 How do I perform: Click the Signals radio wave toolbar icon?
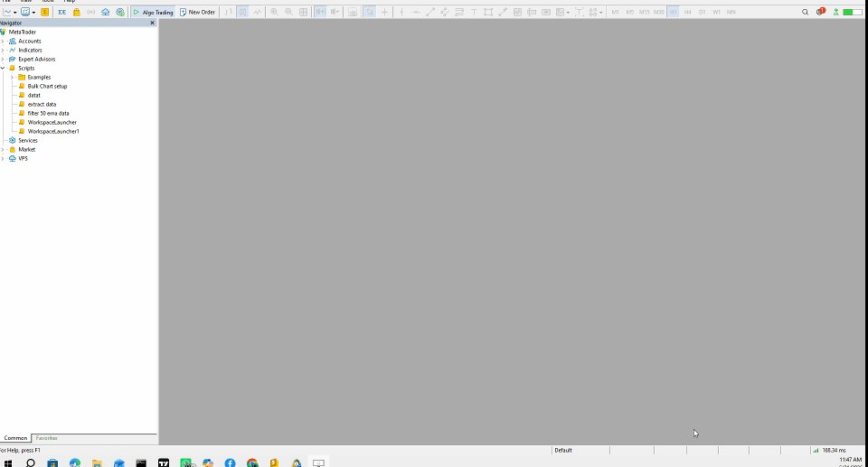(90, 12)
